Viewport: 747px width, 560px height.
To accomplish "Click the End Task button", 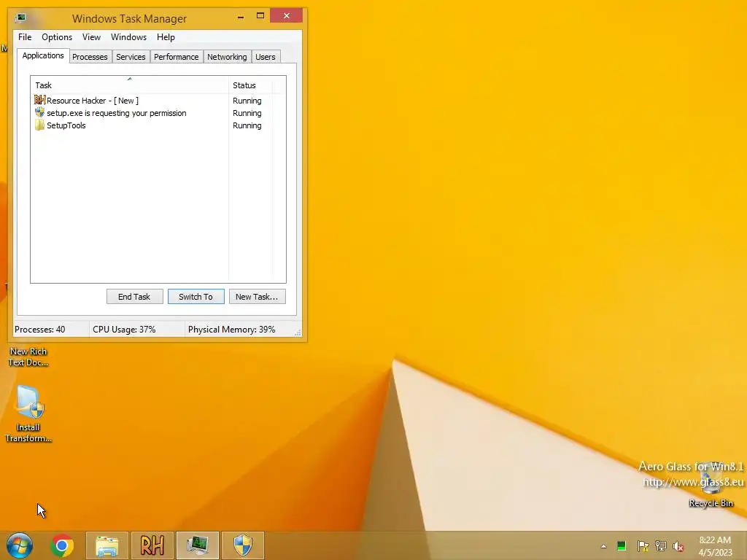I will pyautogui.click(x=134, y=297).
